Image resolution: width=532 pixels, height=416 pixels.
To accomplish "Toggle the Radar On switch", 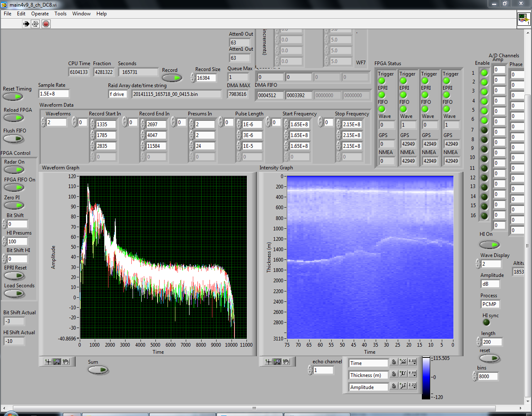I will point(14,170).
